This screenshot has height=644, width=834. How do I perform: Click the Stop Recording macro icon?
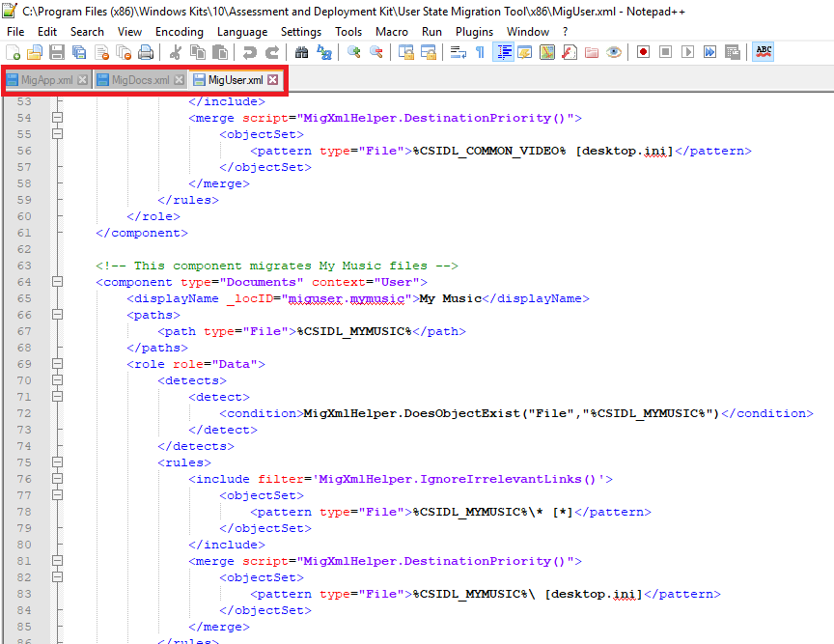coord(665,52)
